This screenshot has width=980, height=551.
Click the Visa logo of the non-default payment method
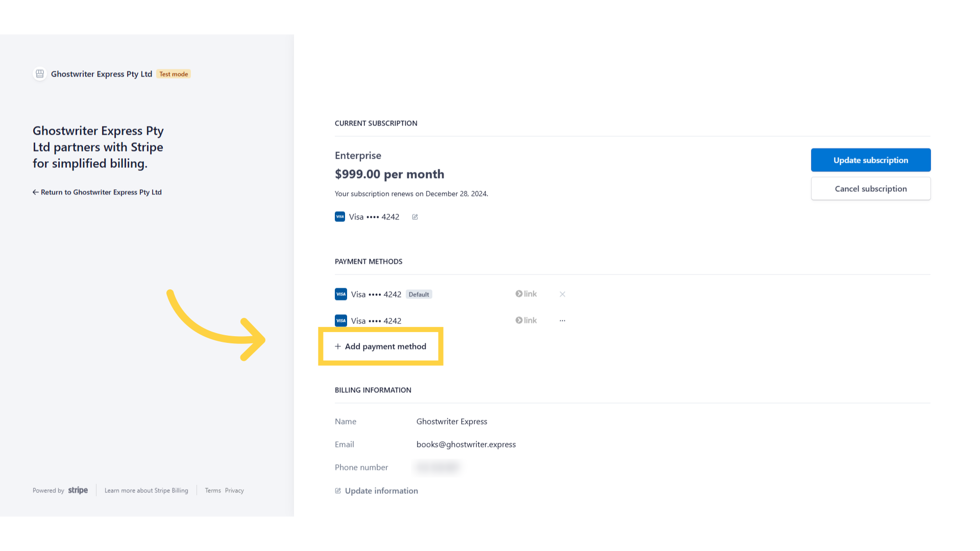[341, 321]
